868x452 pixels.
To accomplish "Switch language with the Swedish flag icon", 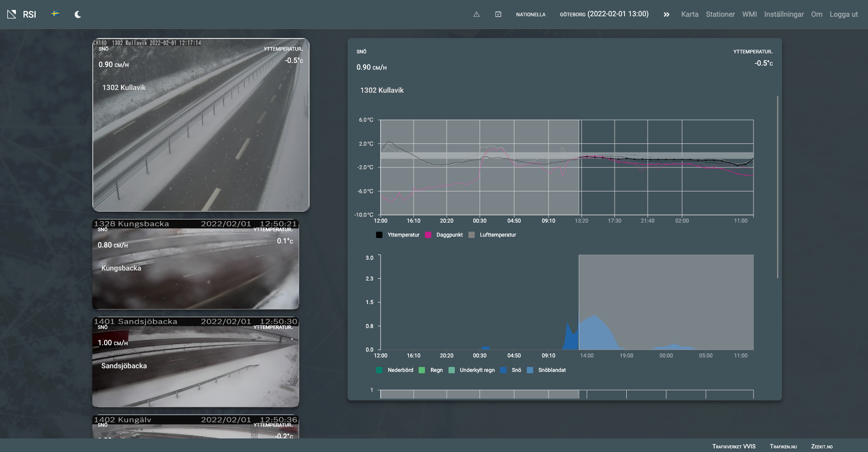I will pyautogui.click(x=55, y=14).
